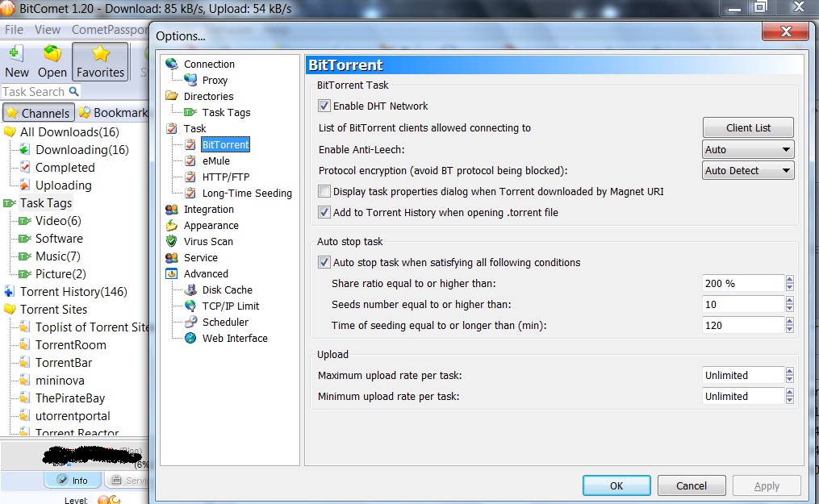Open the View menu in BitComet
Screen dimensions: 819x504
pos(47,30)
